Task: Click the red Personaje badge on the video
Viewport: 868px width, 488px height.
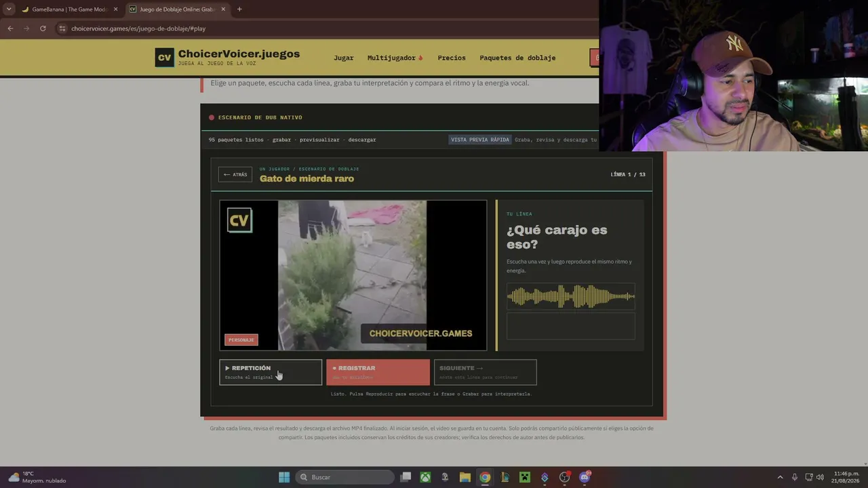Action: point(241,340)
